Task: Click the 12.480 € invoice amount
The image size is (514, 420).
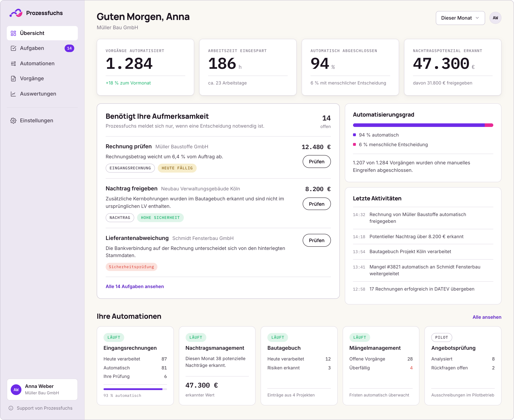Action: (316, 147)
